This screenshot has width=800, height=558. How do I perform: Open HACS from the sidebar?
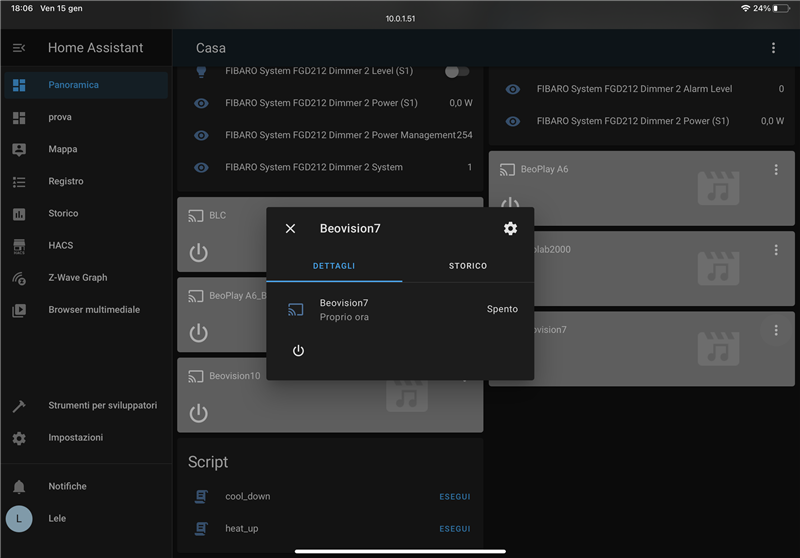(60, 245)
